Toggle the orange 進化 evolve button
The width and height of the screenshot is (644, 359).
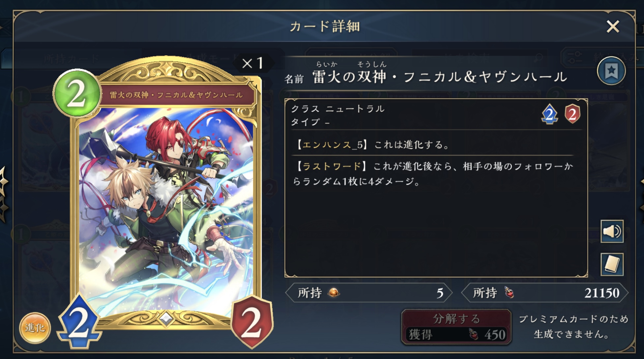click(x=35, y=328)
